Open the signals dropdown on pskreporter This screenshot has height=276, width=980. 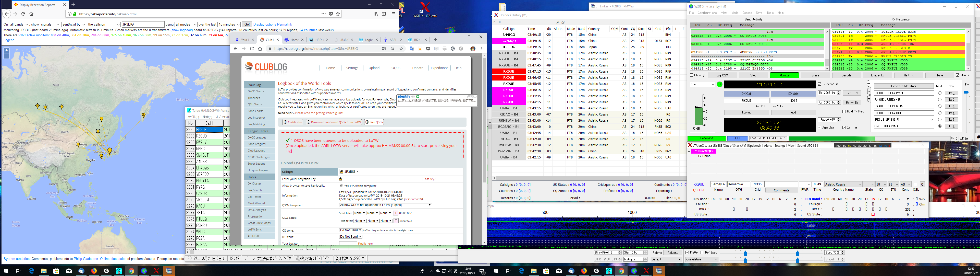click(50, 24)
